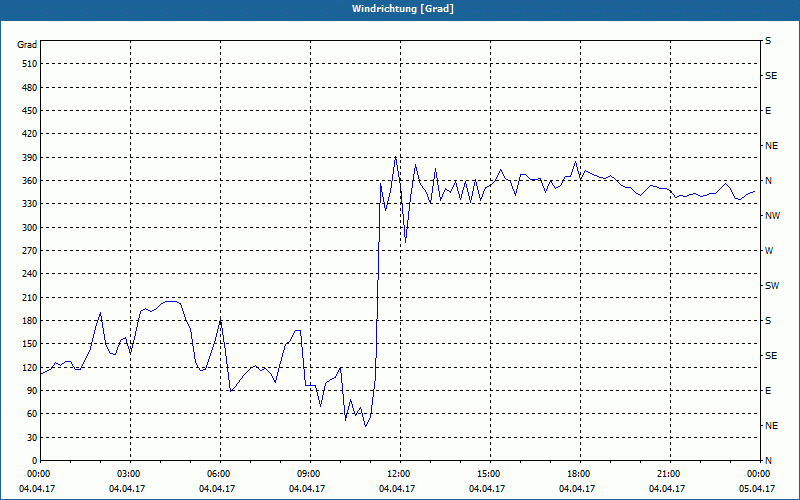Image resolution: width=800 pixels, height=500 pixels.
Task: Click the upper NE compass label near 420
Action: click(x=771, y=146)
